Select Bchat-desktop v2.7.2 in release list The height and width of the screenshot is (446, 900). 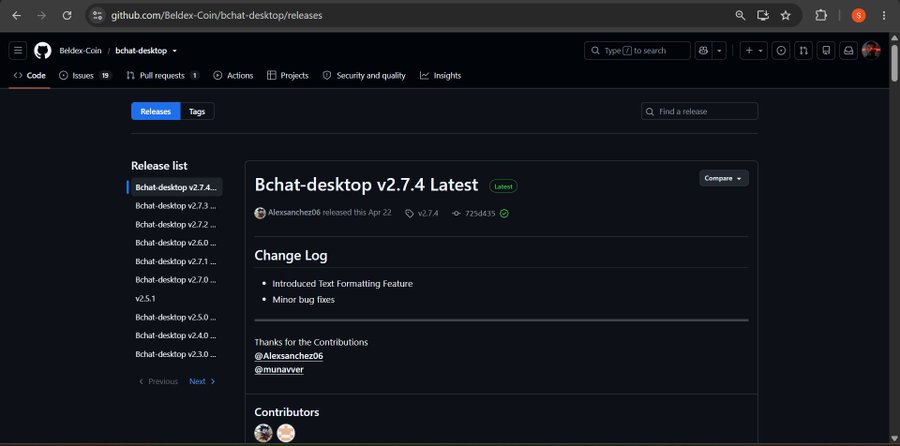coord(176,224)
